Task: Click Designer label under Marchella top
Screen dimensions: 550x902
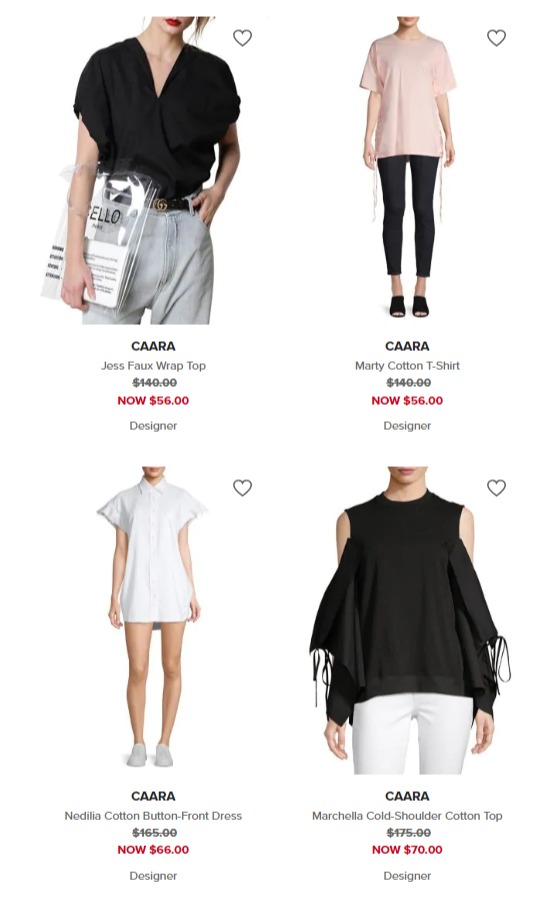Action: point(407,876)
